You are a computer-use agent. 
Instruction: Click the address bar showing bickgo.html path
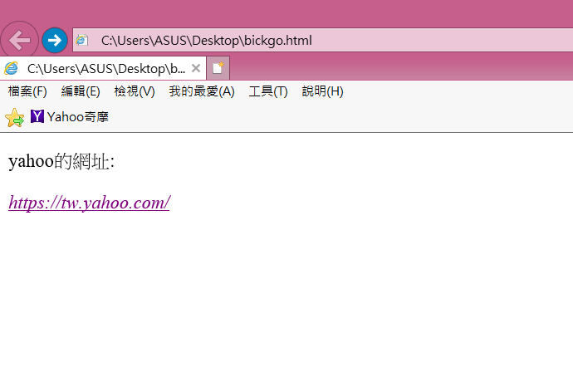tap(323, 40)
